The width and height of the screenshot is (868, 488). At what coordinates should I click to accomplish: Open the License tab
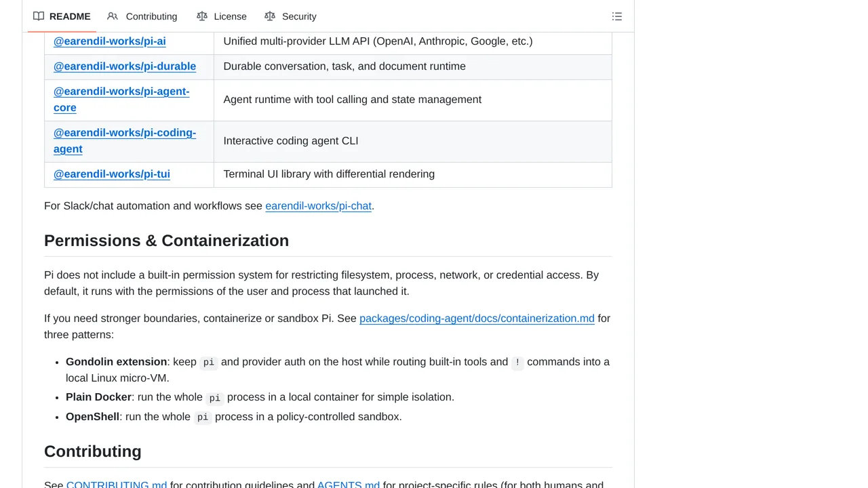[x=222, y=16]
